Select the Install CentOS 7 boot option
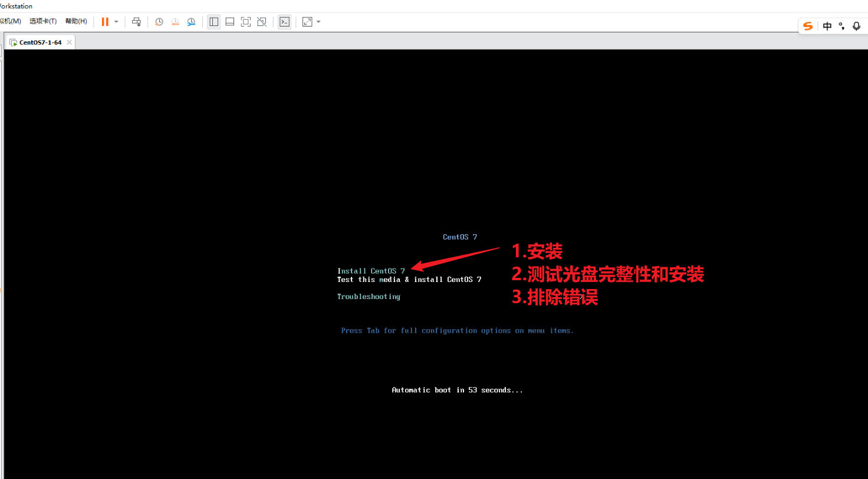The image size is (868, 479). 371,271
